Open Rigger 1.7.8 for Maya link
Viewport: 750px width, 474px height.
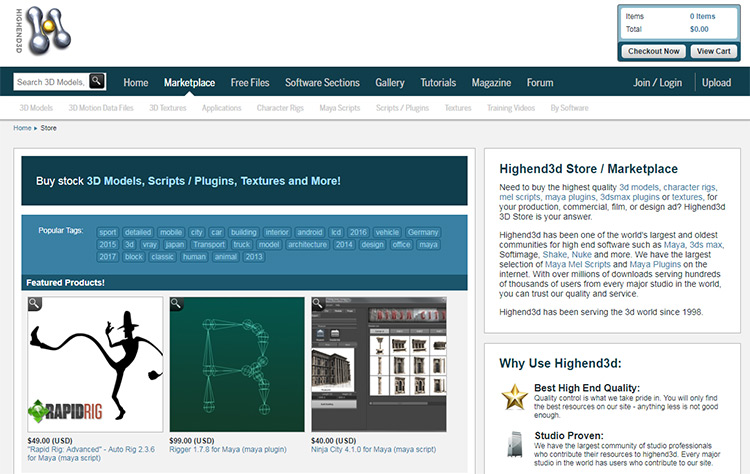228,450
